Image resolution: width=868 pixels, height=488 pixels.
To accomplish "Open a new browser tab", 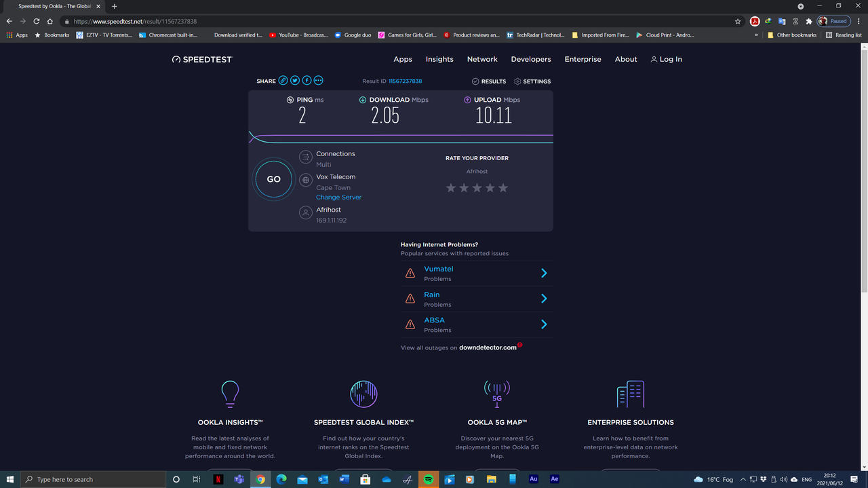I will tap(114, 5).
